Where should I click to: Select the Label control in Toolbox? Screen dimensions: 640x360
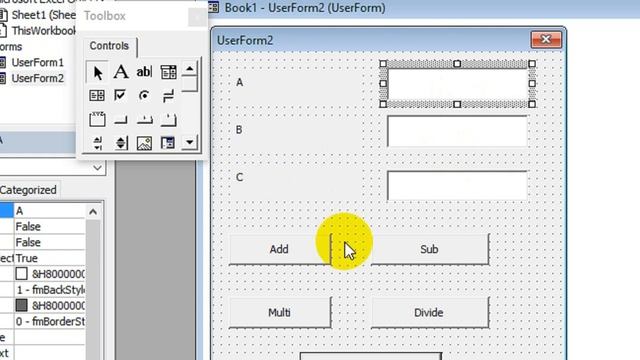pos(121,72)
